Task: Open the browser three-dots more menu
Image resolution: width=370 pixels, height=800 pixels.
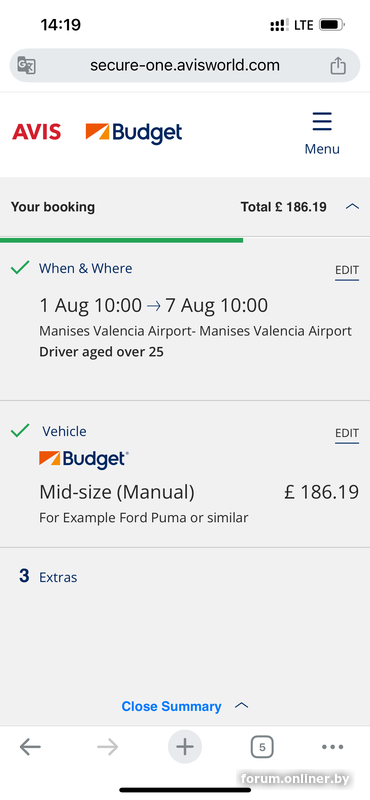Action: [333, 747]
